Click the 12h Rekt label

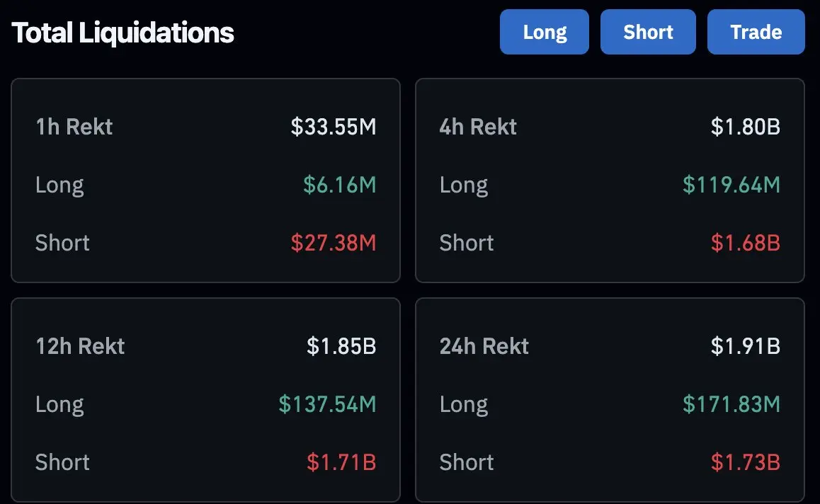click(x=80, y=346)
